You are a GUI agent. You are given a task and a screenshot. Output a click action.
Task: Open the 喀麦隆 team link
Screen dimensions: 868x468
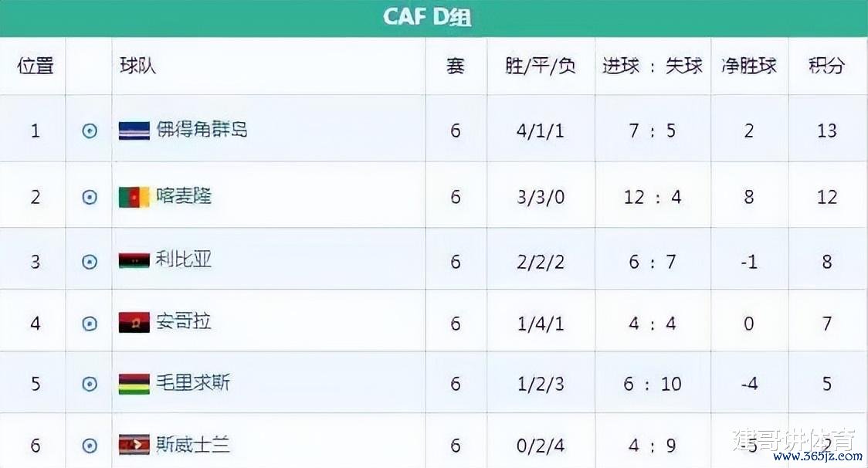[183, 196]
